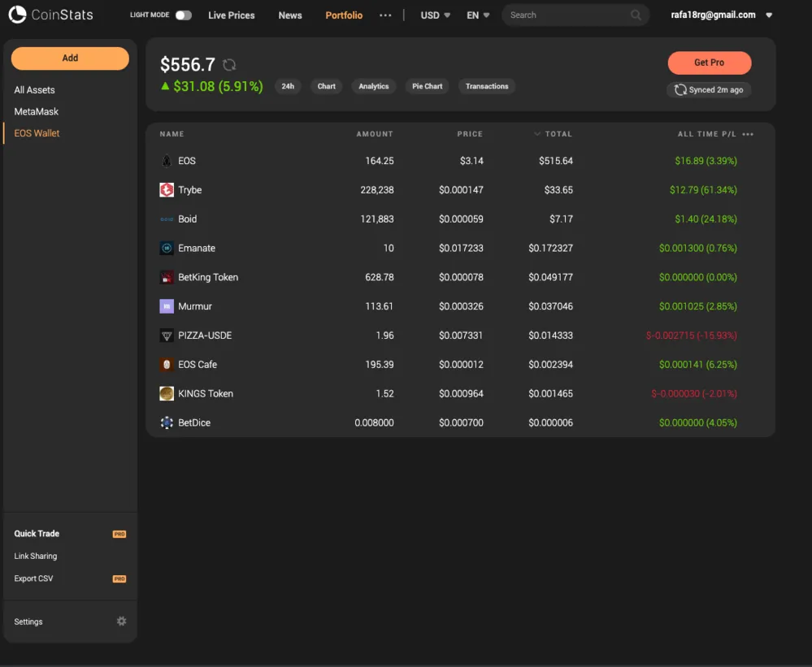
Task: Click BetDice amount '0.008000'
Action: point(374,422)
